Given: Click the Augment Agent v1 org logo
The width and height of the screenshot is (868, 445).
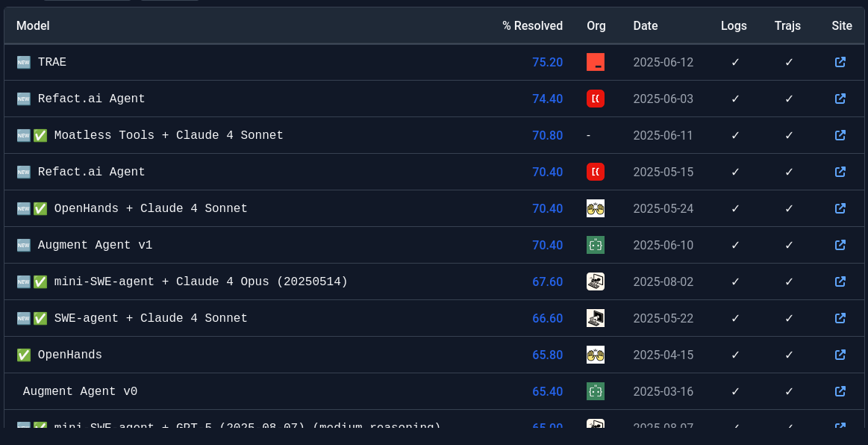Looking at the screenshot, I should point(596,245).
